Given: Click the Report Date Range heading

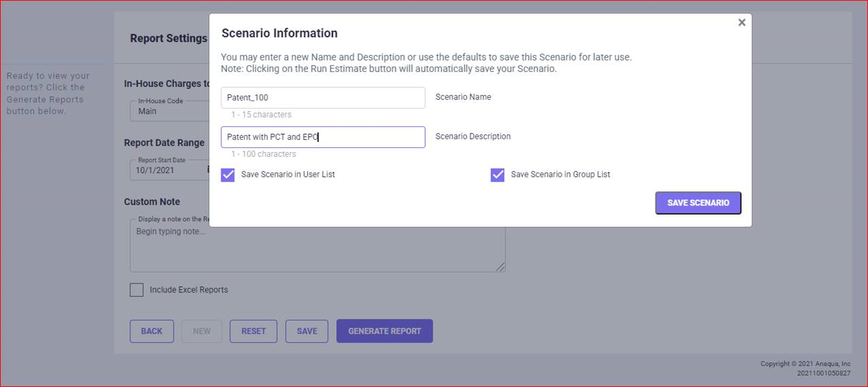Looking at the screenshot, I should [164, 143].
